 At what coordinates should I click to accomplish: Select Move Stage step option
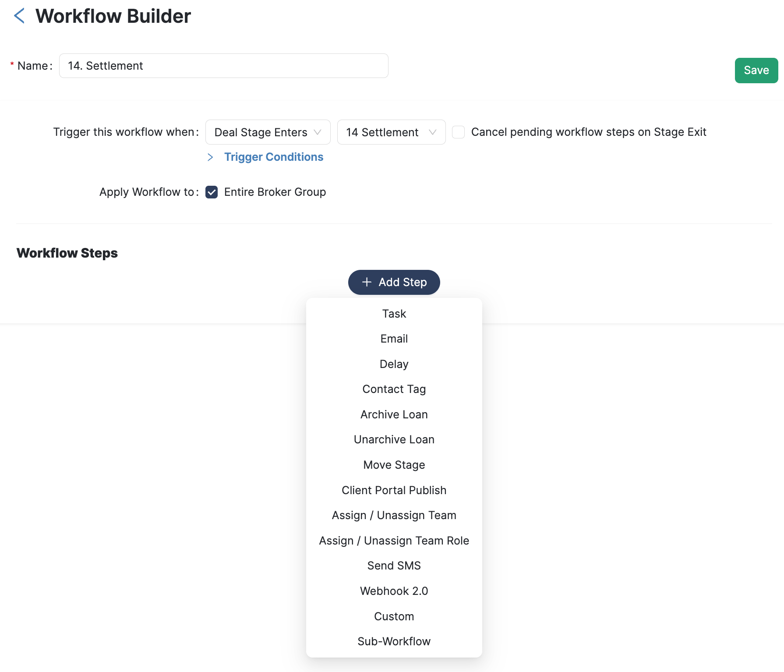point(394,465)
